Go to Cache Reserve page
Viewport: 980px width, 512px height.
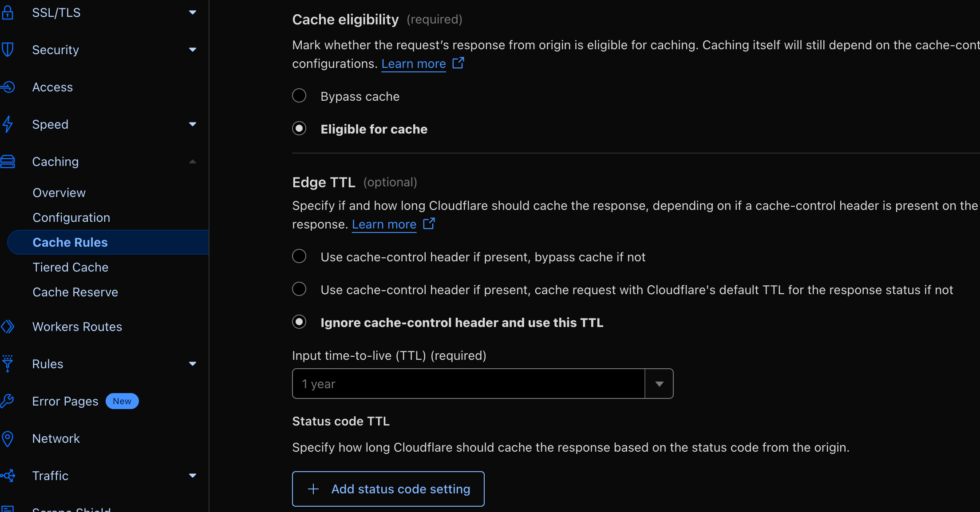[x=75, y=292]
